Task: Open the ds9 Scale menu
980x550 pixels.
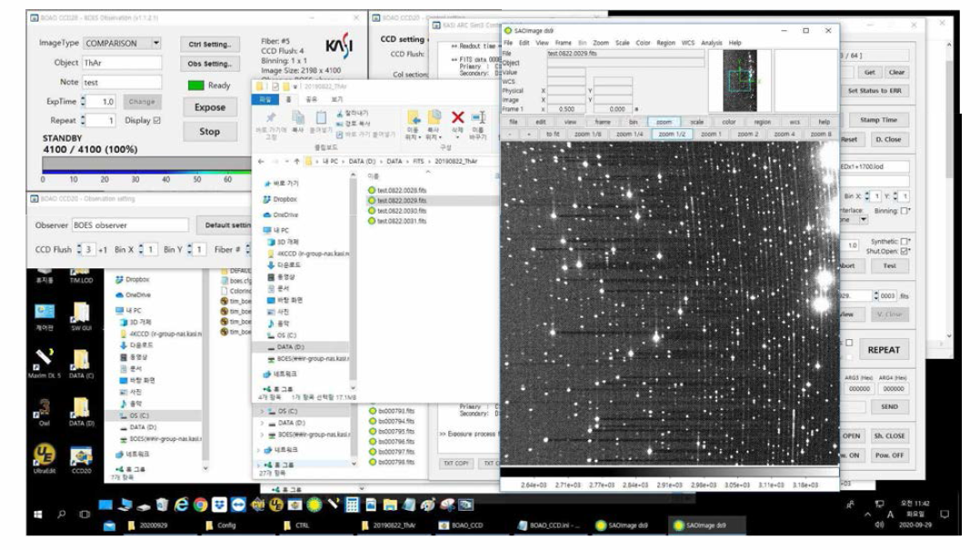Action: tap(623, 43)
